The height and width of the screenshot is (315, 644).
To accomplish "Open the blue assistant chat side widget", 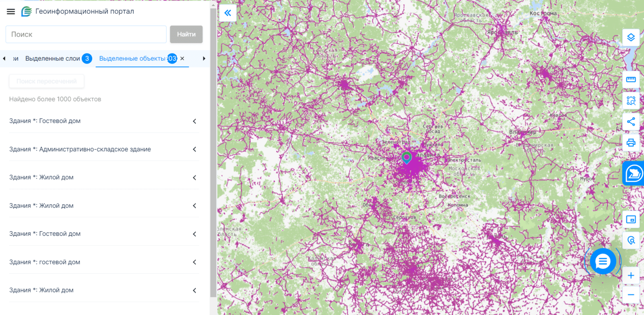I will [x=634, y=174].
